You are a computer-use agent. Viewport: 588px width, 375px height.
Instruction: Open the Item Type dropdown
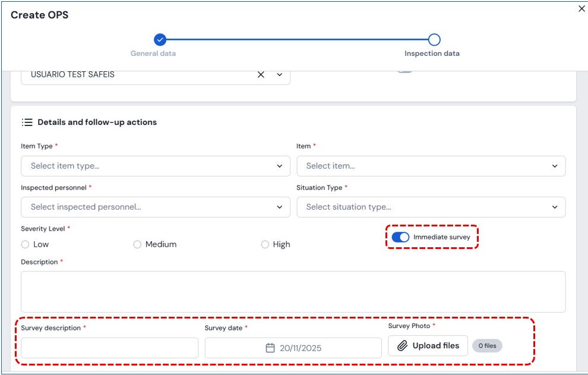(155, 166)
